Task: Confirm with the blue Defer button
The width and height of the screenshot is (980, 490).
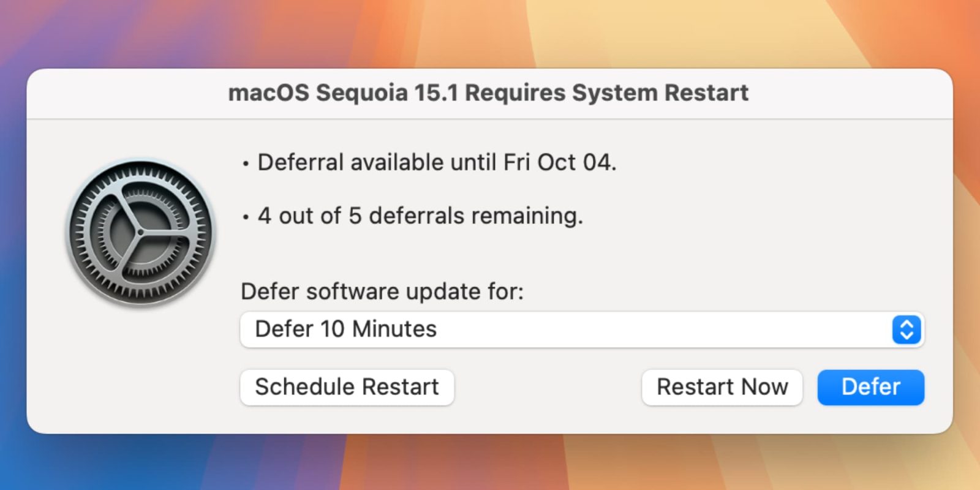Action: point(870,387)
